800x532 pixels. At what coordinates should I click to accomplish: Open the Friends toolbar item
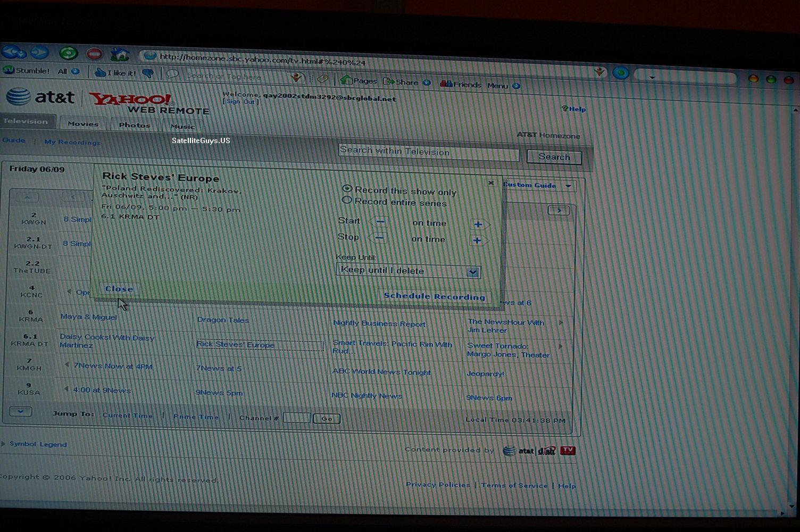461,84
